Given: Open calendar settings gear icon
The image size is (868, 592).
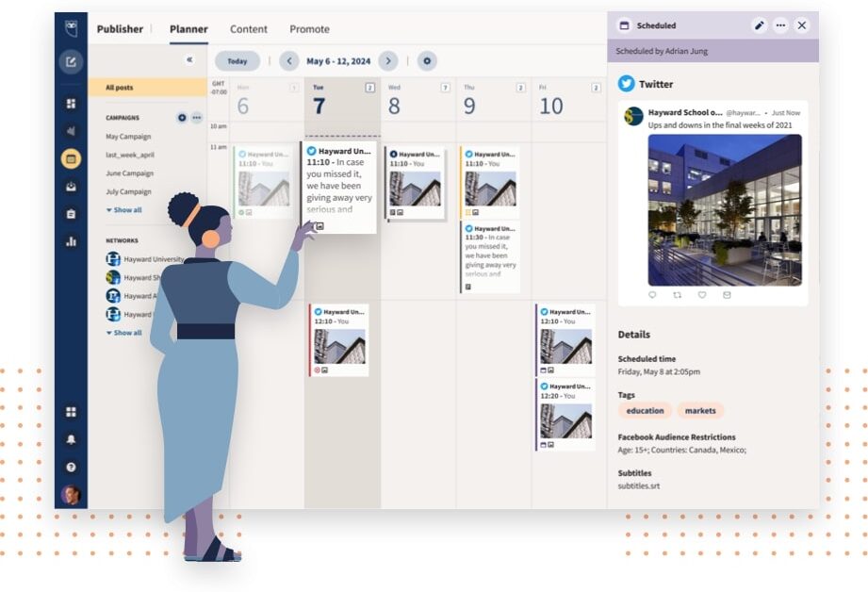Looking at the screenshot, I should click(427, 61).
